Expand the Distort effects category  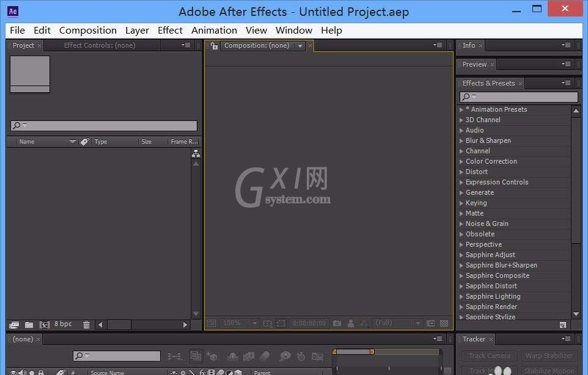(x=461, y=172)
